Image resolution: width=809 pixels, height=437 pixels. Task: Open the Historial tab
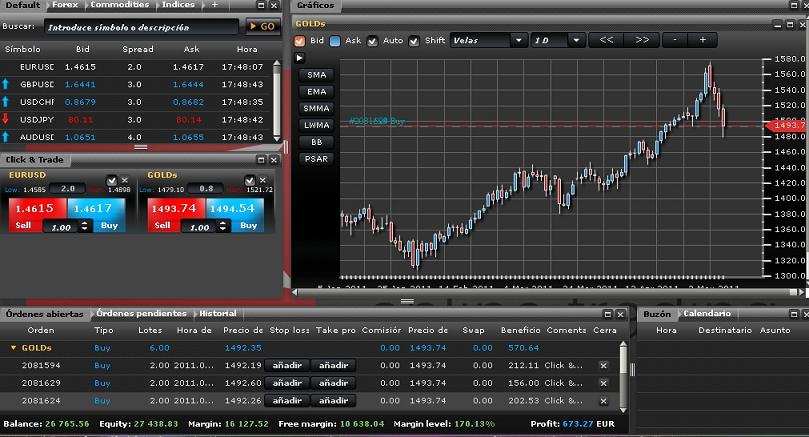tap(218, 314)
